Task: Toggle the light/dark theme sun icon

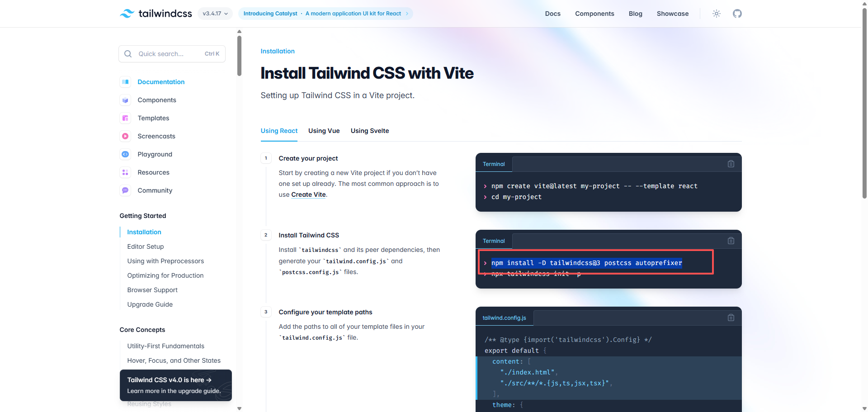Action: pos(717,14)
